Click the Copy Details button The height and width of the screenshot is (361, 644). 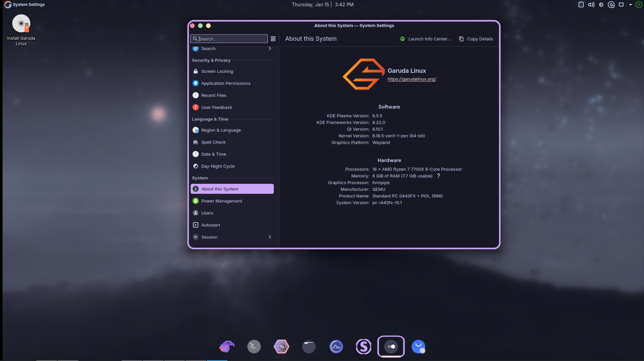pyautogui.click(x=476, y=39)
